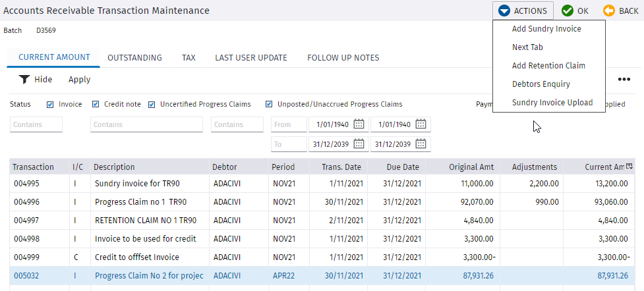
Task: Select the CURRENT AMOUNT tab
Action: (54, 57)
